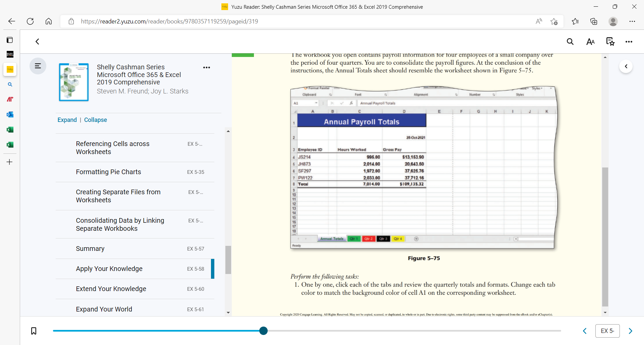Go back in the browser
The height and width of the screenshot is (345, 644).
12,21
